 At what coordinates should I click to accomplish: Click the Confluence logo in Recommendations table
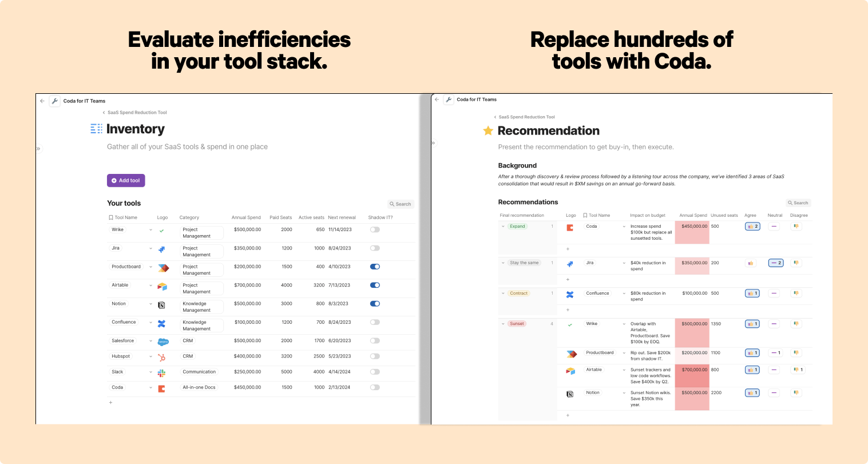pyautogui.click(x=570, y=295)
